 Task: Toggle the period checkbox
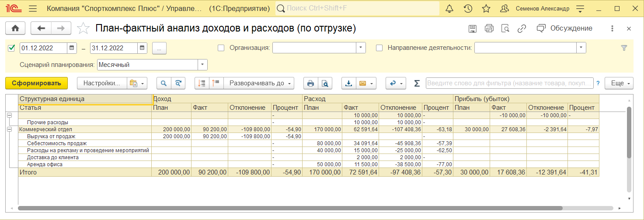12,48
